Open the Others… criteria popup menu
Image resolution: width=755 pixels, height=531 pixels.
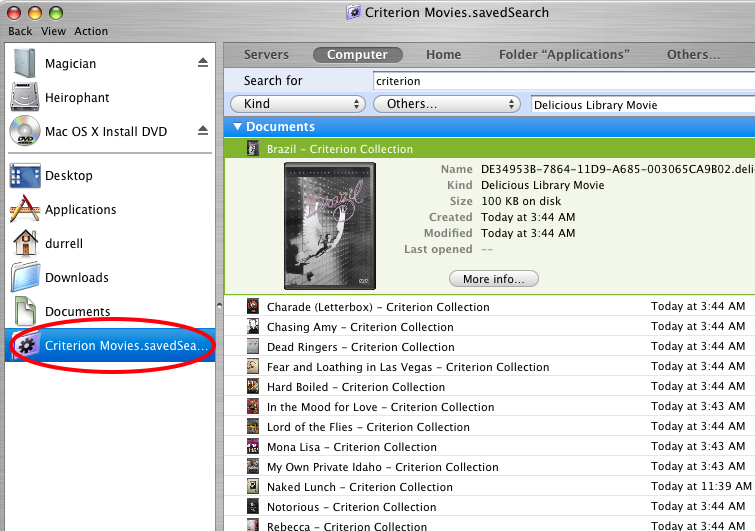pyautogui.click(x=447, y=104)
